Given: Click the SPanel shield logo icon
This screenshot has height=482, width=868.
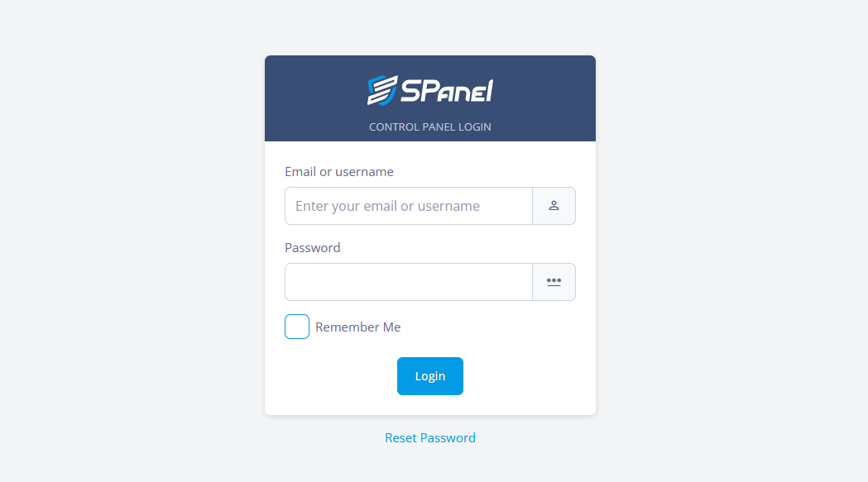Looking at the screenshot, I should [x=382, y=90].
